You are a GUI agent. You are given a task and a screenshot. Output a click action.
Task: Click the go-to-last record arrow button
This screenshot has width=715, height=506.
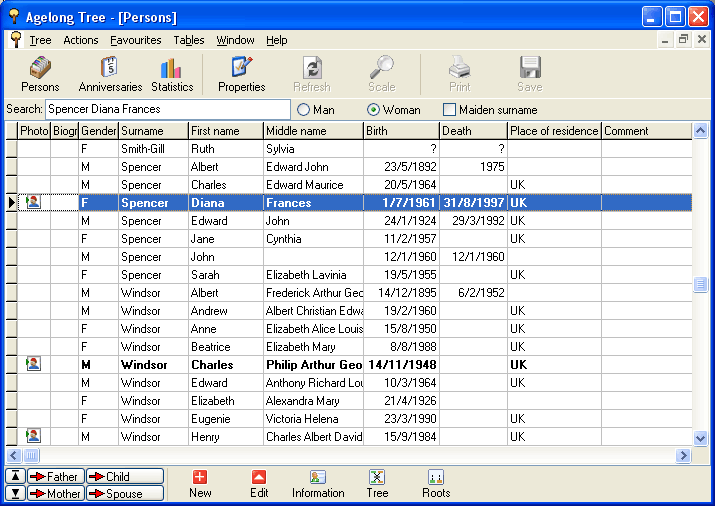pos(16,493)
